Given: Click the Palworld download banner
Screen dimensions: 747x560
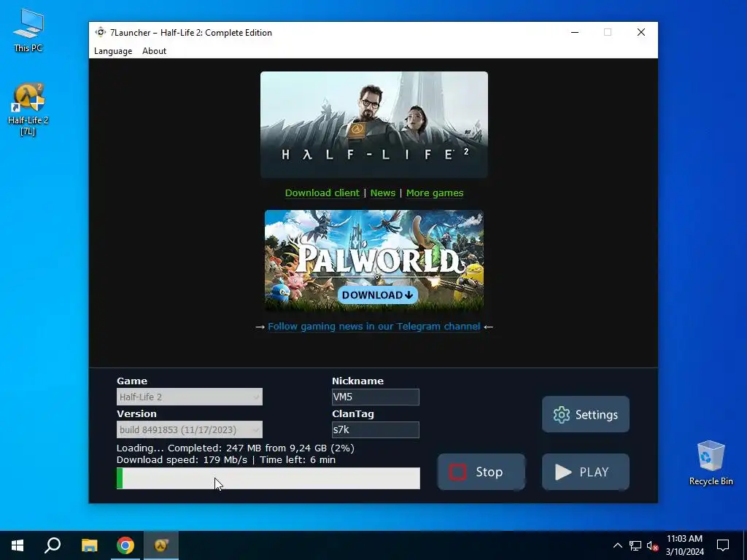Looking at the screenshot, I should (374, 260).
